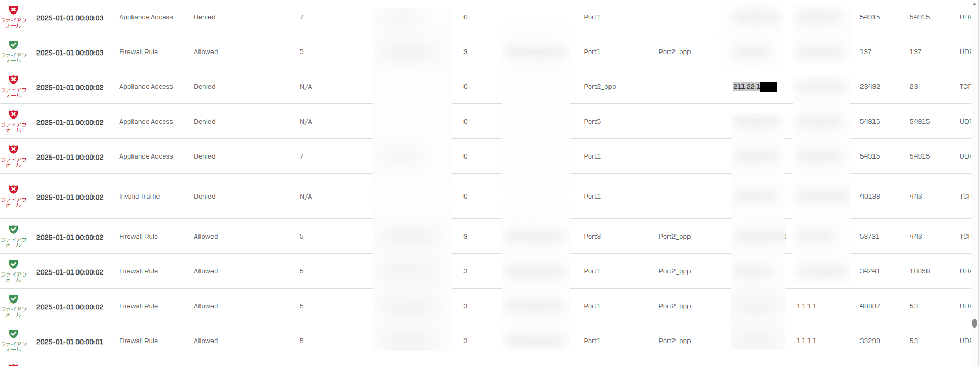The height and width of the screenshot is (366, 980).
Task: Click the red shield icon for the Port2_ppp denied row
Action: coord(14,80)
